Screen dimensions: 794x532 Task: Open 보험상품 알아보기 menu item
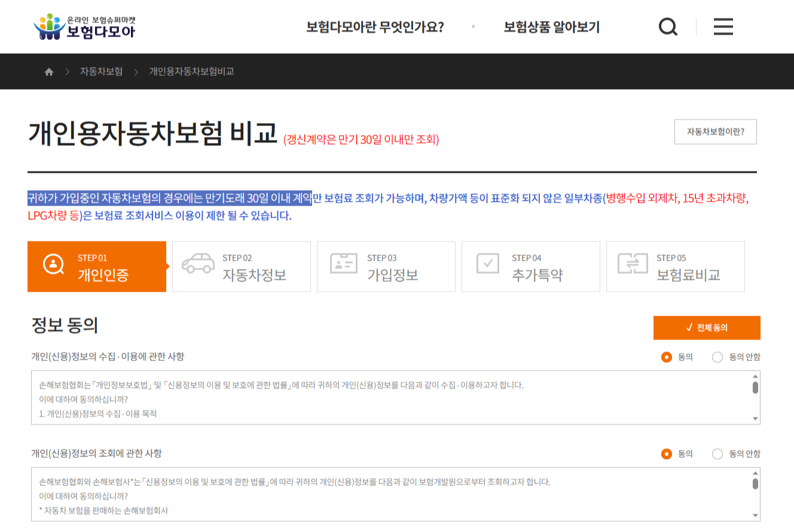click(551, 26)
